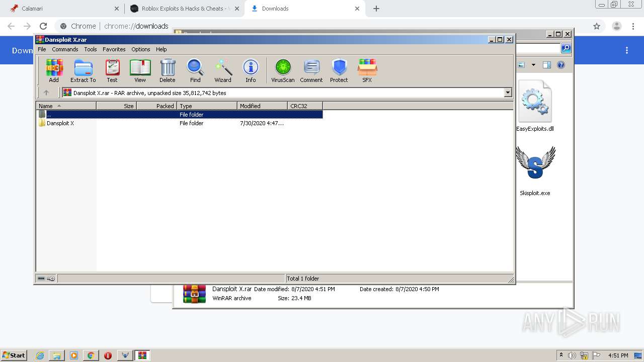Open the Chrome profile avatar
Image resolution: width=644 pixels, height=362 pixels.
click(617, 26)
